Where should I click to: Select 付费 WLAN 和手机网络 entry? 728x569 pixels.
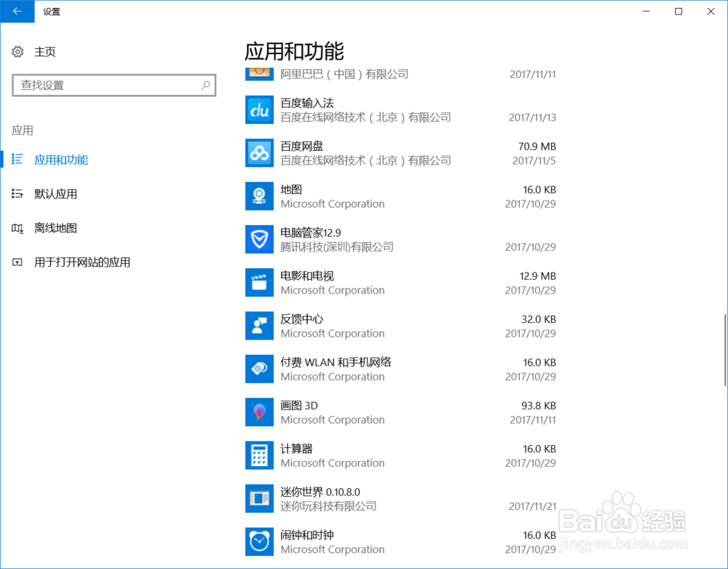(336, 362)
